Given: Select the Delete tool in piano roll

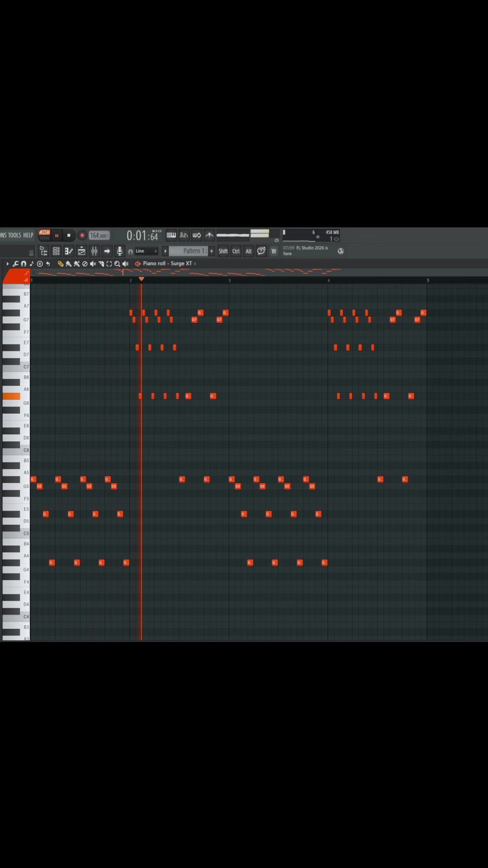Looking at the screenshot, I should tap(84, 264).
